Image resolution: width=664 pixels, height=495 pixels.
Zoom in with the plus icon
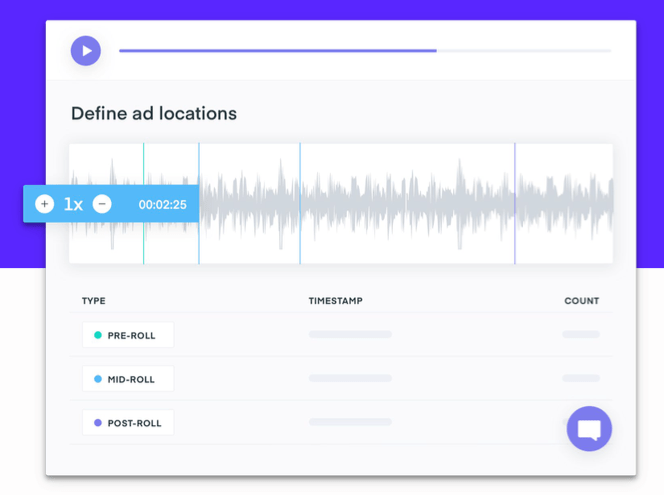pyautogui.click(x=44, y=204)
